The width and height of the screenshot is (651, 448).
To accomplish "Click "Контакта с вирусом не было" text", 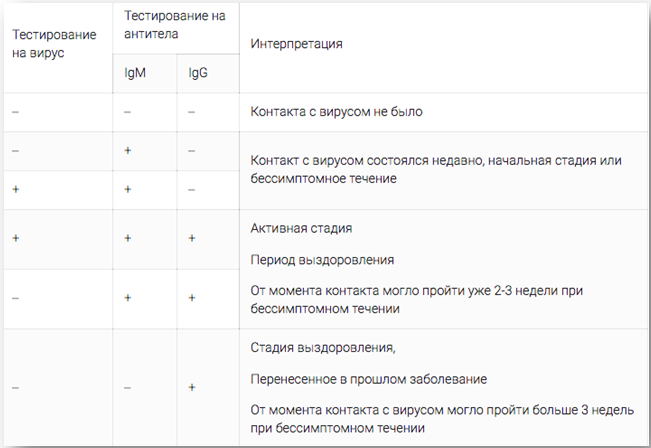I will (x=336, y=112).
